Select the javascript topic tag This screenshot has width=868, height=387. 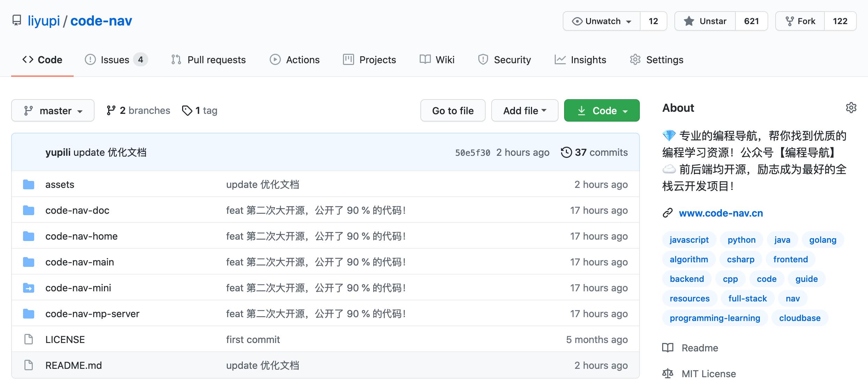(689, 240)
